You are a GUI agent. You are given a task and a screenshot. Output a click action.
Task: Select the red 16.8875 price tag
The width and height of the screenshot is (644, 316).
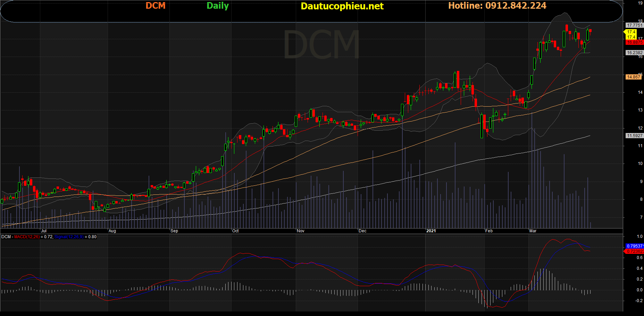tap(634, 42)
